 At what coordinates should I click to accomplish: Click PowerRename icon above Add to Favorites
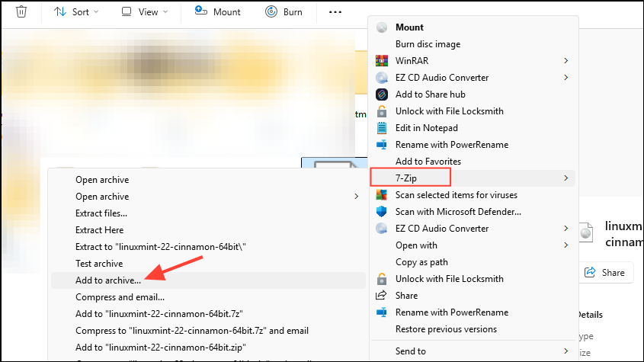pos(382,145)
